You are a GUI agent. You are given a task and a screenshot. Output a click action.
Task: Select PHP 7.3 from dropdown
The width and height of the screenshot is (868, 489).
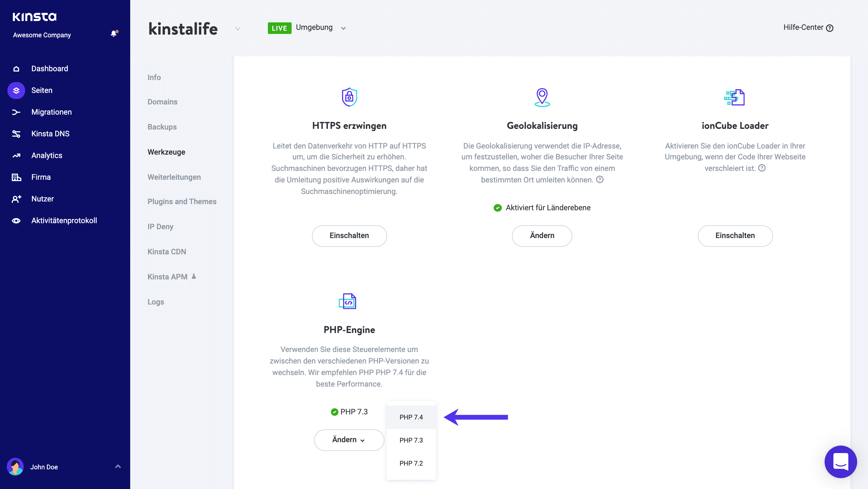(411, 440)
